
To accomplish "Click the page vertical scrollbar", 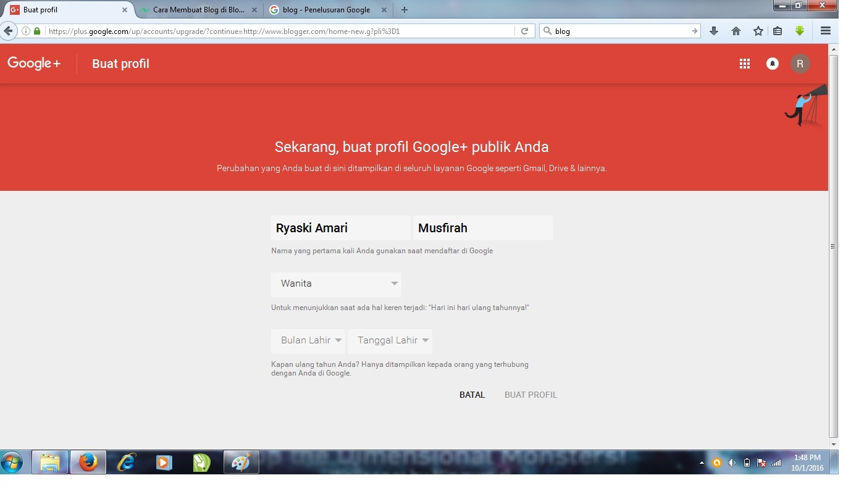I will click(x=833, y=246).
